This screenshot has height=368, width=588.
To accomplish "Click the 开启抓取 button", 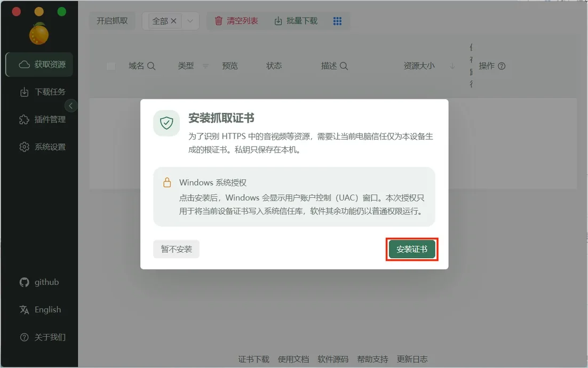I will [x=112, y=21].
